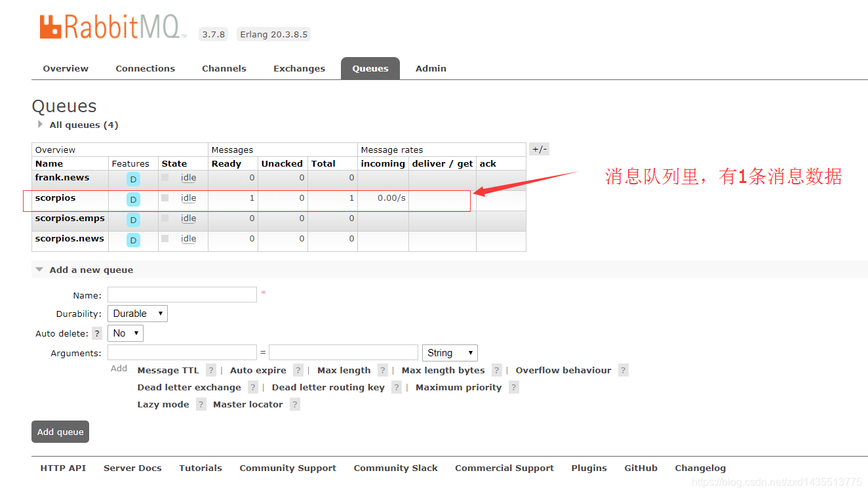The image size is (868, 494).
Task: Open the Server Docs footer link
Action: tap(132, 468)
